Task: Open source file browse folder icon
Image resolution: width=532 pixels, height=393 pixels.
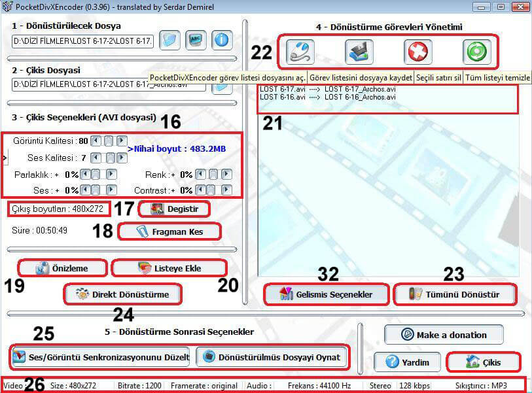Action: tap(170, 41)
